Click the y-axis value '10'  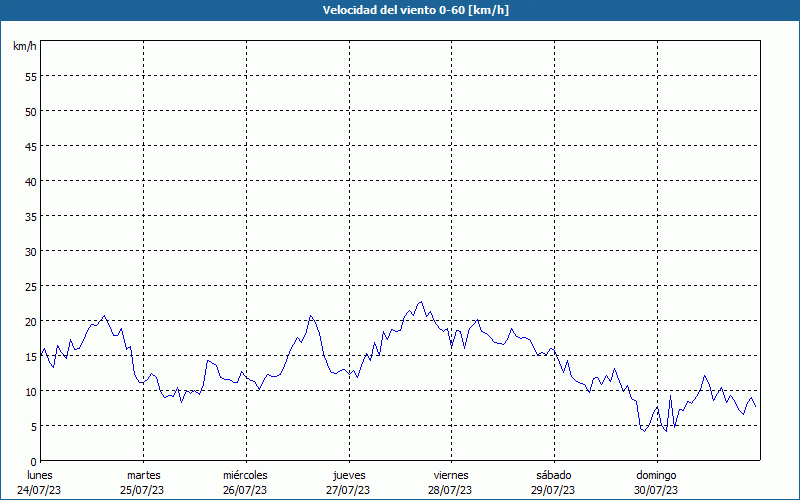click(x=31, y=392)
